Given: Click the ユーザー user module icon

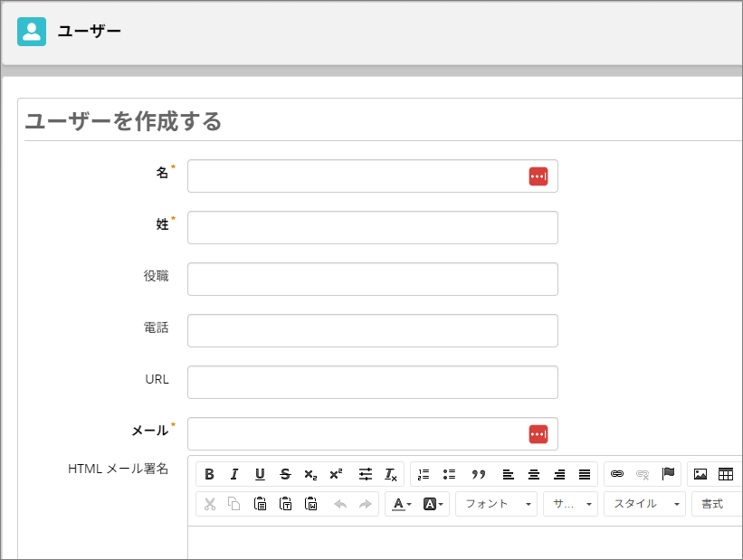Looking at the screenshot, I should coord(32,32).
